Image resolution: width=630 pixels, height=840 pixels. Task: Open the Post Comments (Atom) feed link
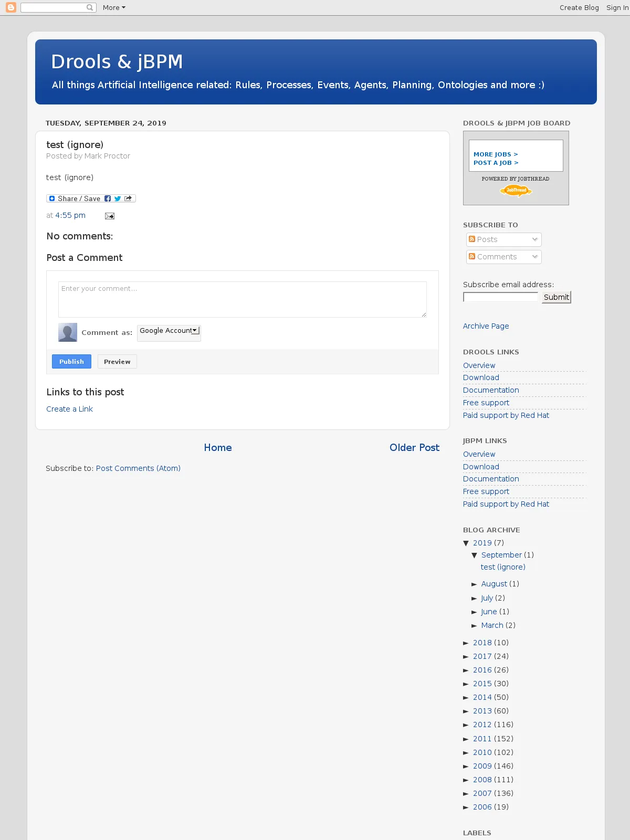coord(138,468)
